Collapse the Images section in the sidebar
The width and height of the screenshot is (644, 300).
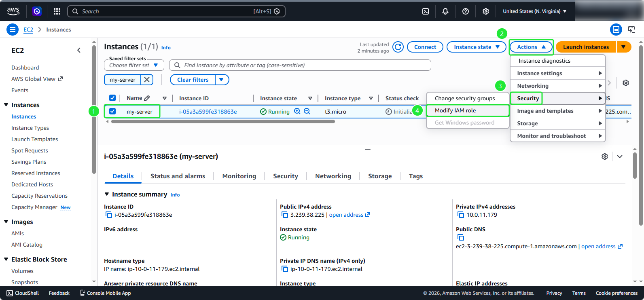(6, 222)
